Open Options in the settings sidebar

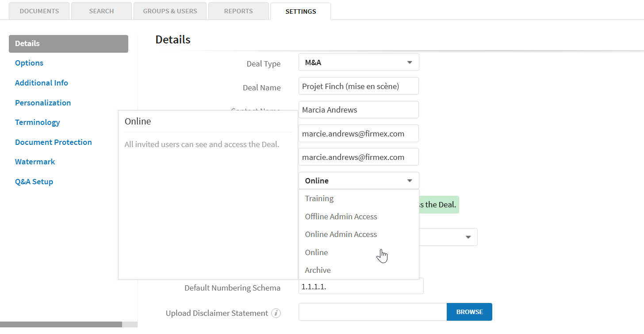coord(29,63)
